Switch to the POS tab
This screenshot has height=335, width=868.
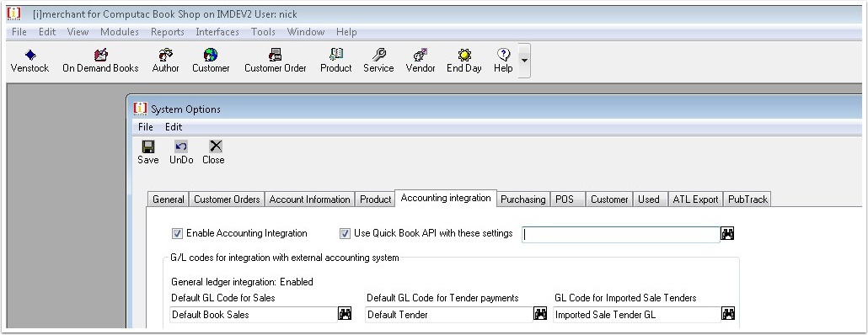point(567,199)
